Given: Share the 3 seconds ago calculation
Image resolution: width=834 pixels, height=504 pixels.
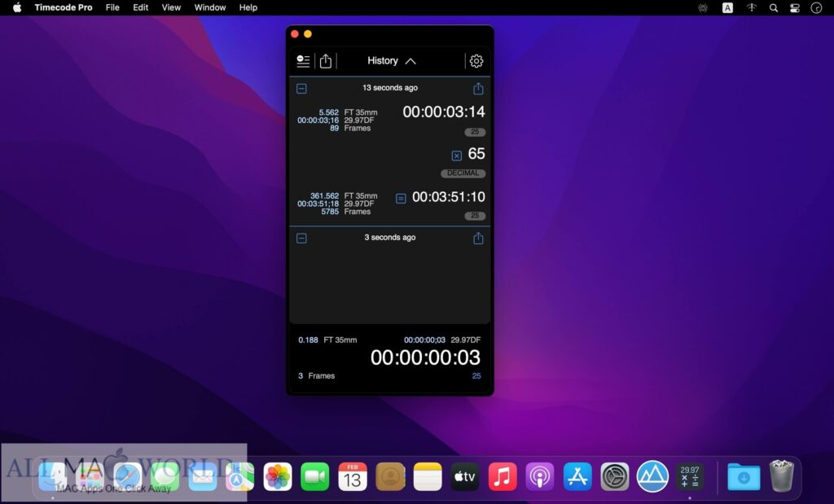Looking at the screenshot, I should click(x=478, y=238).
